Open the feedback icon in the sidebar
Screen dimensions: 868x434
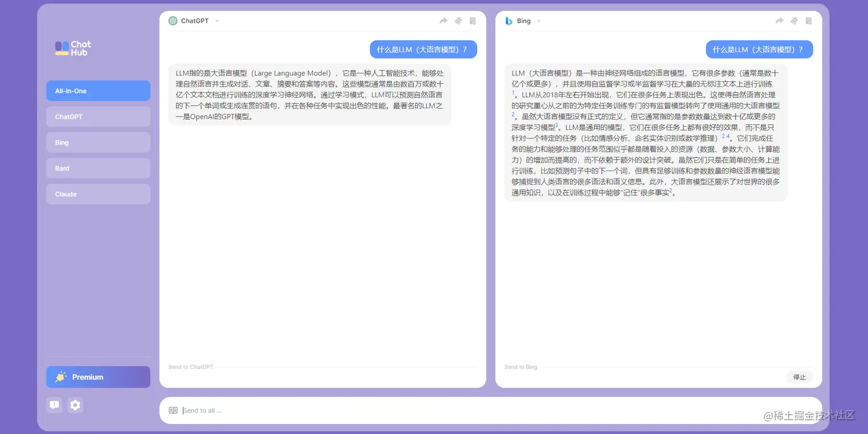tap(55, 405)
